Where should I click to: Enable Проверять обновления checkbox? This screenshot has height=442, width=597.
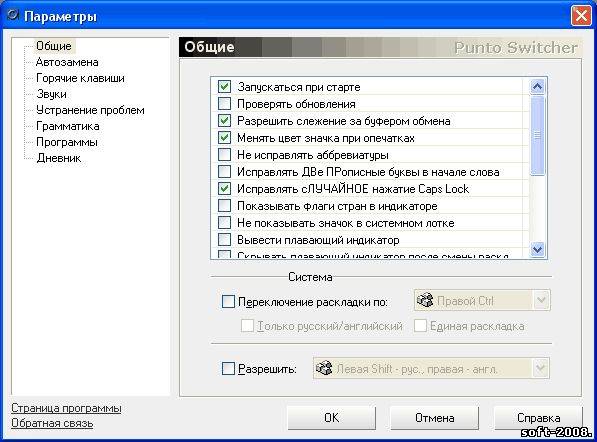[224, 104]
